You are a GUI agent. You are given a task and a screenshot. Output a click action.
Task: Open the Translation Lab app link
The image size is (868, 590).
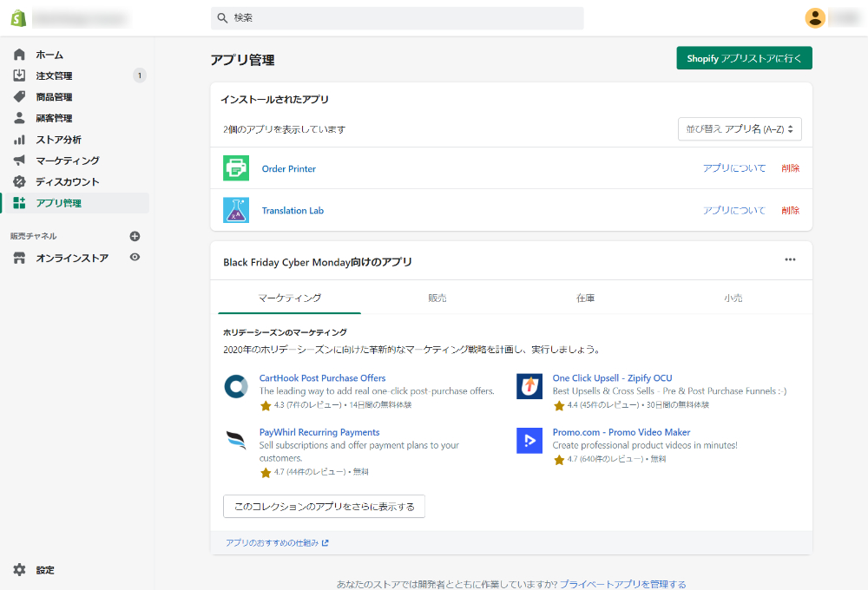point(293,210)
